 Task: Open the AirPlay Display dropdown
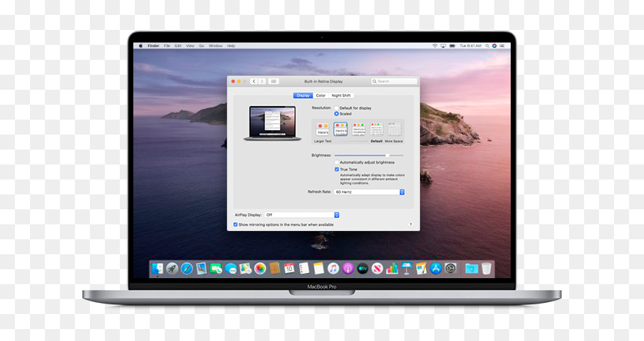(302, 215)
